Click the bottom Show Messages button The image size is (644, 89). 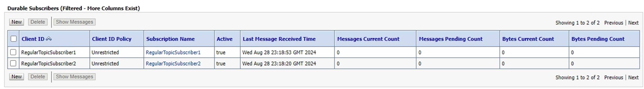(x=74, y=77)
